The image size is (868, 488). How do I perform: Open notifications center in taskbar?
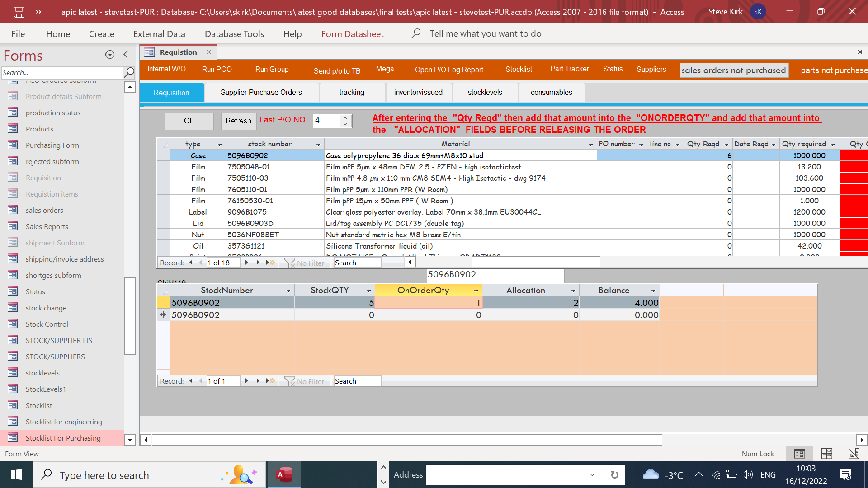tap(845, 475)
